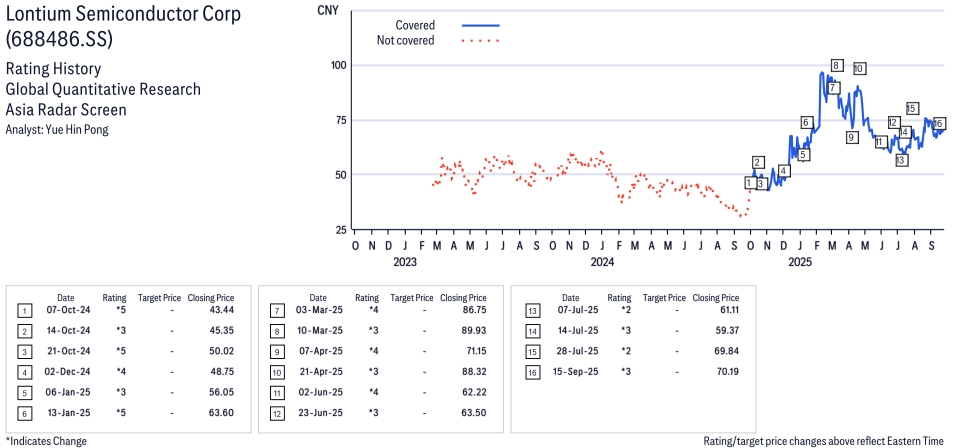Click the table number box 1 beside 07-Oct-24
Image resolution: width=955 pixels, height=448 pixels.
(x=23, y=312)
